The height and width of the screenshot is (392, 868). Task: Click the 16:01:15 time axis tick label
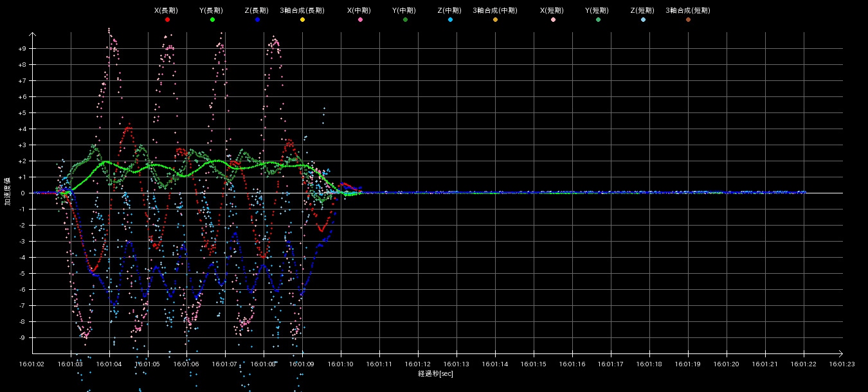[x=534, y=364]
